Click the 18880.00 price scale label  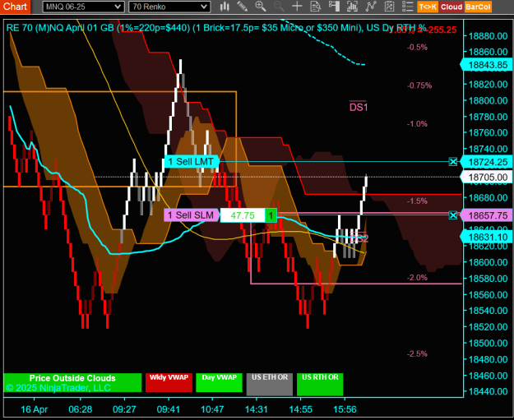pyautogui.click(x=489, y=35)
